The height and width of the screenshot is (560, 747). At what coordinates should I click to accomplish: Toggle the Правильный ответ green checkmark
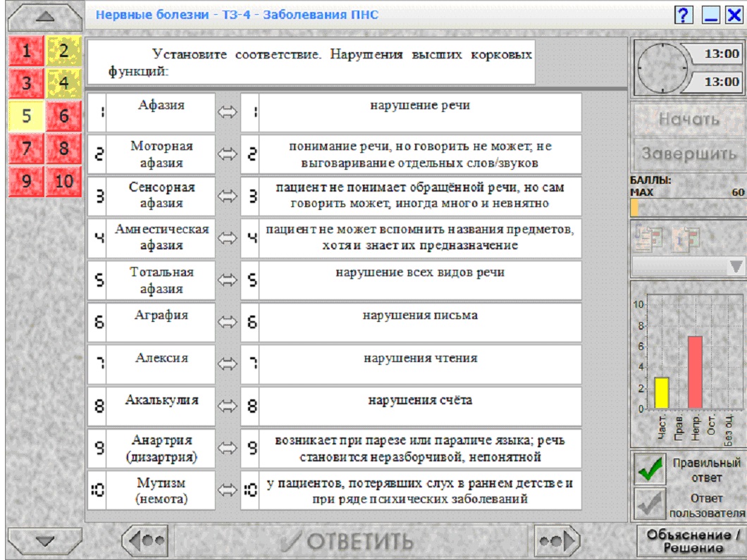(650, 469)
